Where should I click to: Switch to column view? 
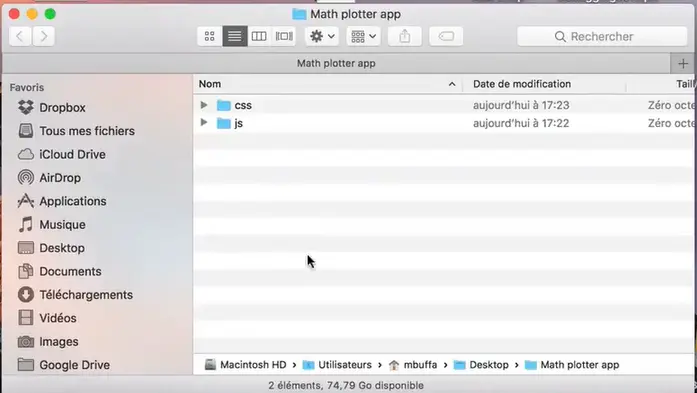[x=259, y=36]
